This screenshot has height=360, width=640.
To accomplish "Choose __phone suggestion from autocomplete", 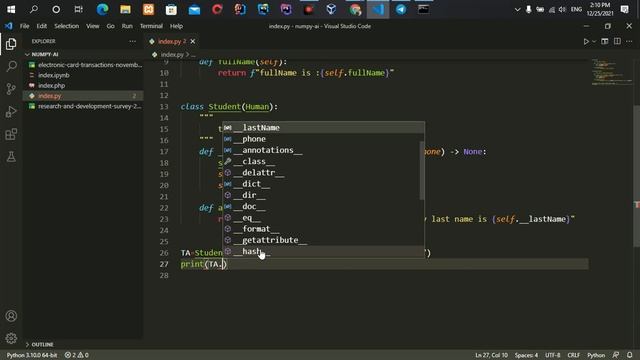I will coord(321,139).
